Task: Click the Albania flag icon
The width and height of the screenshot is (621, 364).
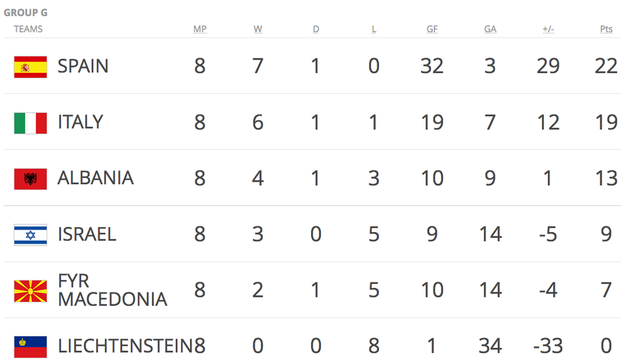Action: [x=30, y=179]
